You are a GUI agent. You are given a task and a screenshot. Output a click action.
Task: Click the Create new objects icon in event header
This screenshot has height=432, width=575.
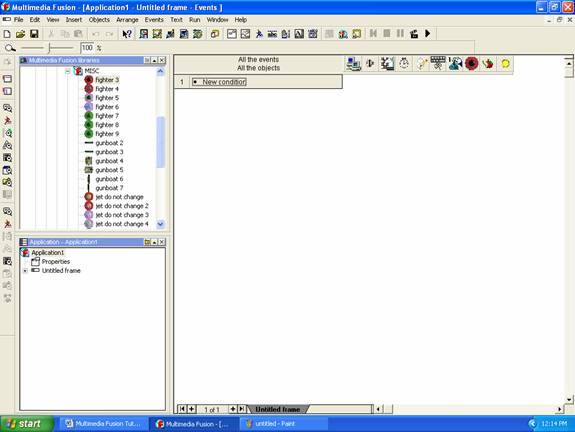pos(421,64)
